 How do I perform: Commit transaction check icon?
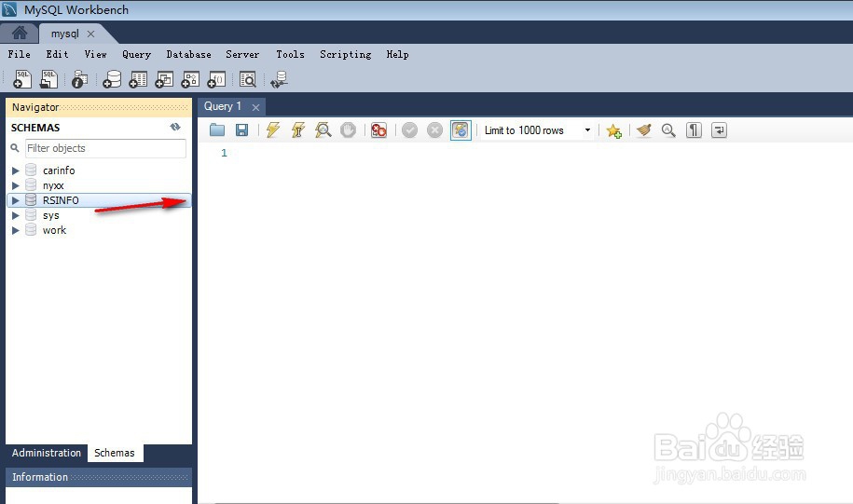pos(409,129)
